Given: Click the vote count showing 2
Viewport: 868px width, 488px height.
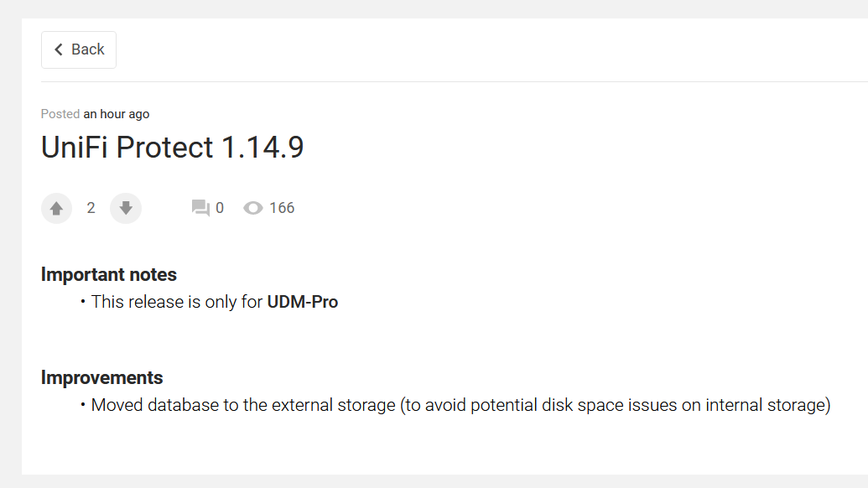Looking at the screenshot, I should (91, 207).
